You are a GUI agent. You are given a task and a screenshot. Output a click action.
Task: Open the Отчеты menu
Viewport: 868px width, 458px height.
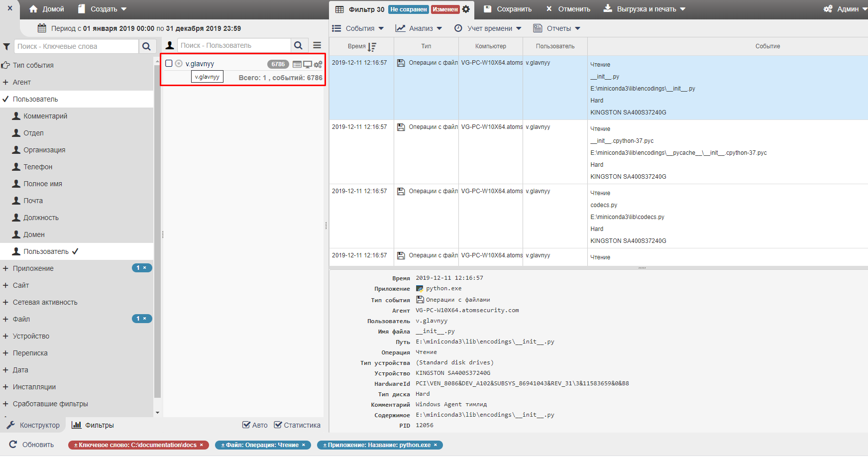(x=557, y=28)
